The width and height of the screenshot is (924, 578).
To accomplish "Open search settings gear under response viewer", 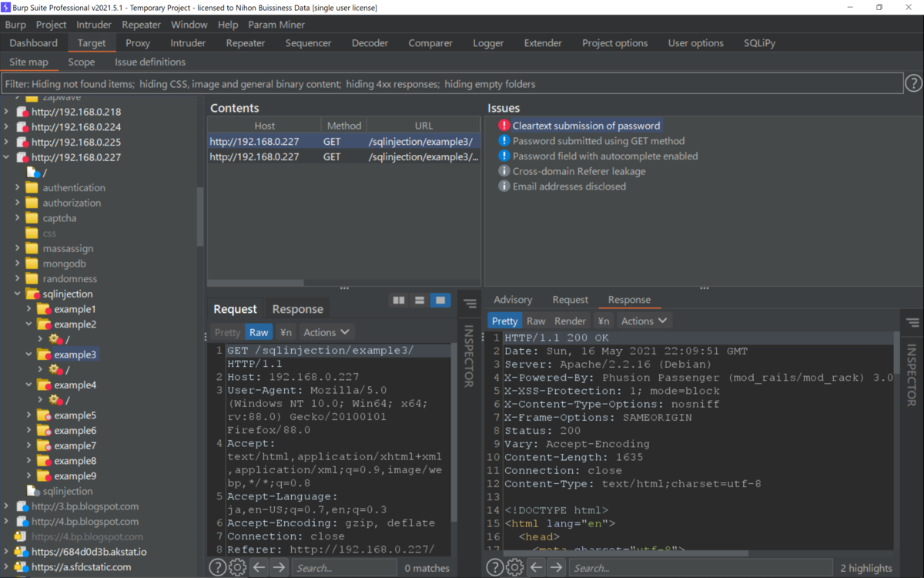I will click(x=515, y=568).
